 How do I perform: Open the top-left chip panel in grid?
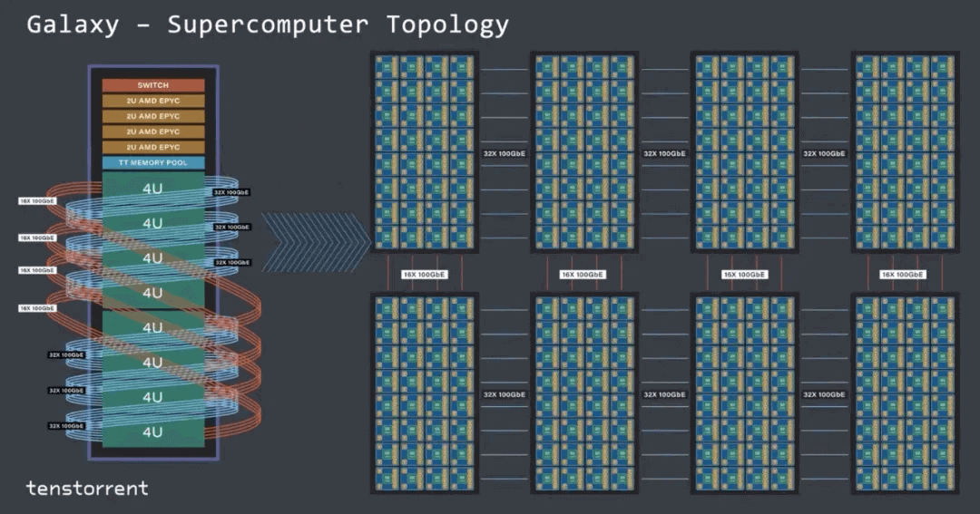click(424, 152)
